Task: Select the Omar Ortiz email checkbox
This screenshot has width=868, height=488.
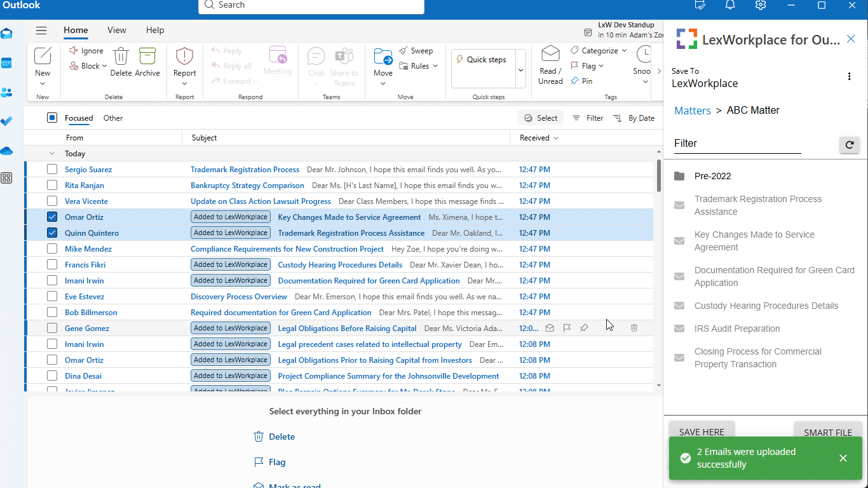Action: pyautogui.click(x=51, y=217)
